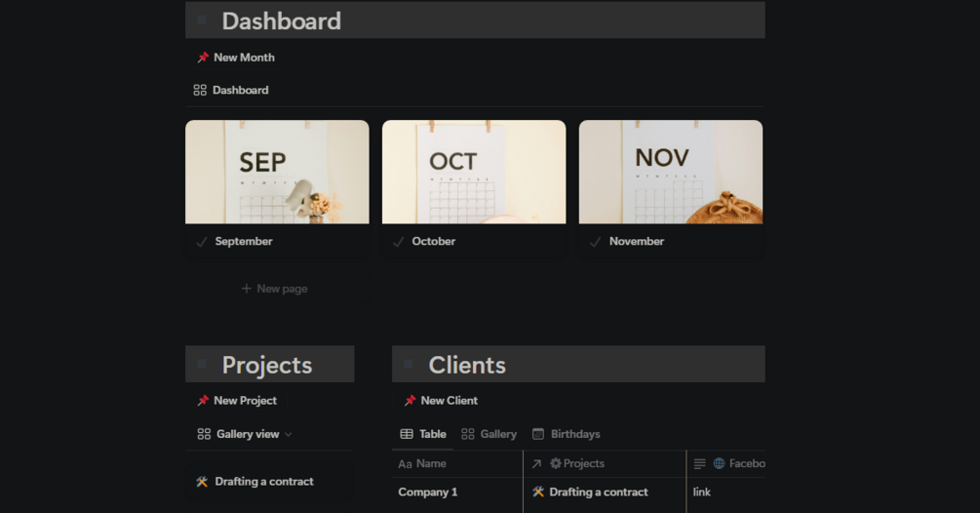Click the New page button
Viewport: 980px width, 513px height.
pos(274,289)
